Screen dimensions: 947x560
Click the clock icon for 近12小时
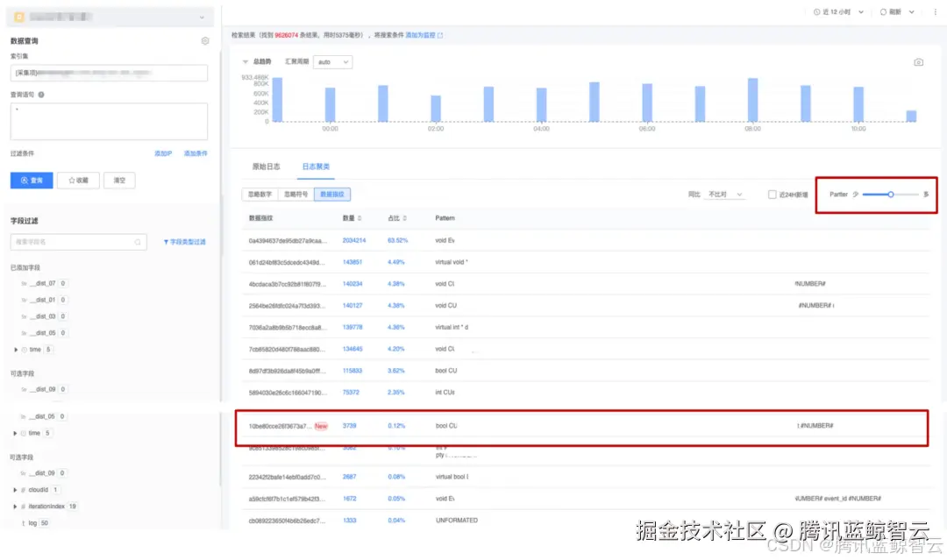(x=816, y=12)
